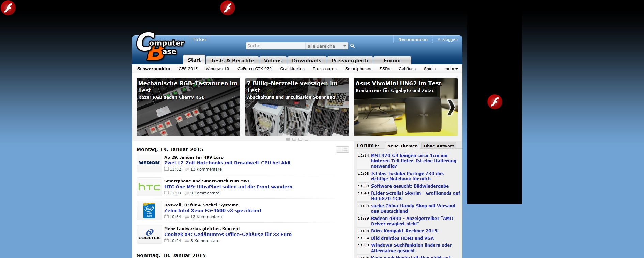Click the Intel Xeon logo thumbnail
Image resolution: width=644 pixels, height=258 pixels.
click(x=149, y=210)
